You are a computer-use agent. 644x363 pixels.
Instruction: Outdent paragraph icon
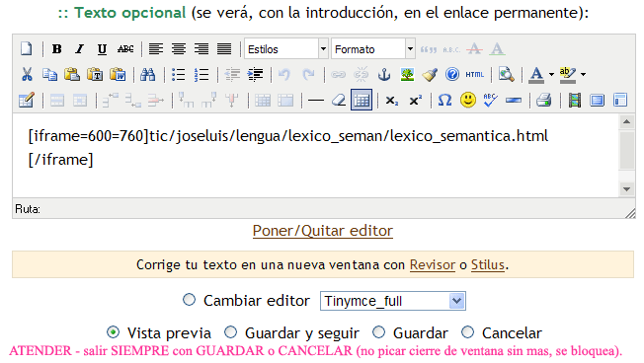(x=232, y=75)
